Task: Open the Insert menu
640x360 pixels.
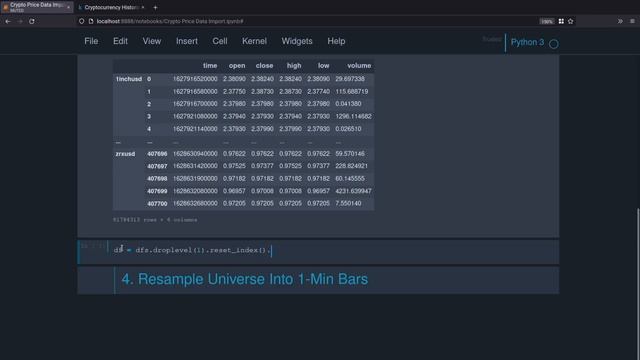Action: pyautogui.click(x=187, y=41)
